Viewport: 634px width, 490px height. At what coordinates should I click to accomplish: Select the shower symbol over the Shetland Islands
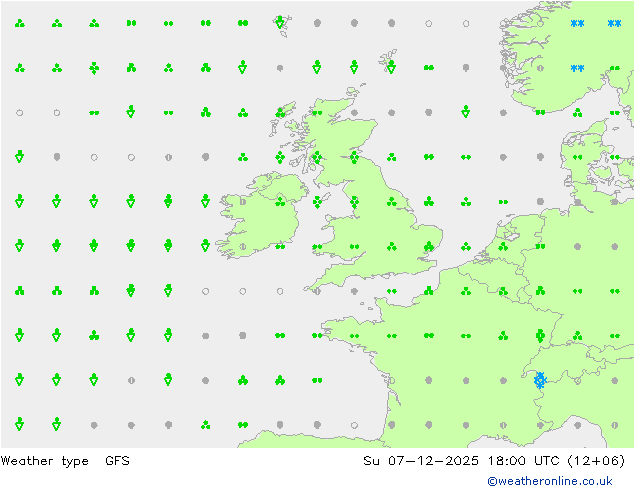(x=391, y=67)
